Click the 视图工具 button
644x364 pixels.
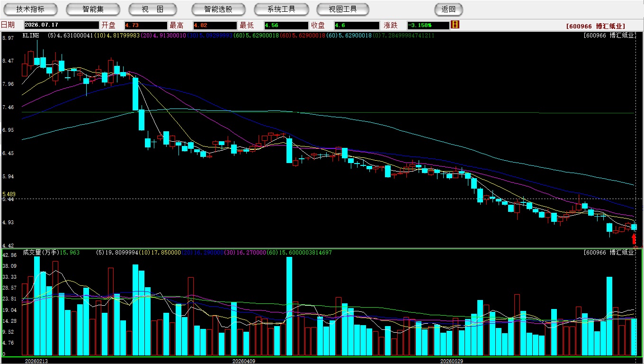point(343,9)
